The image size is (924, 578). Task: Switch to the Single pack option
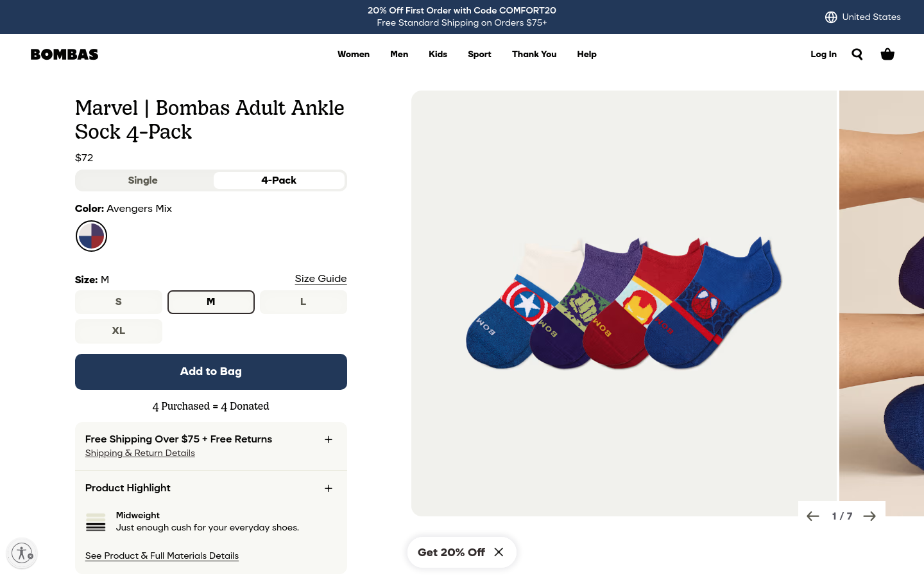143,180
